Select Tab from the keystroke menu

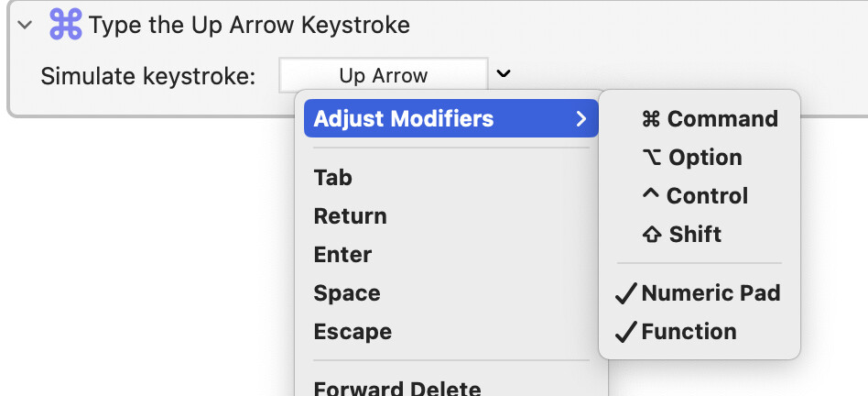pos(333,178)
